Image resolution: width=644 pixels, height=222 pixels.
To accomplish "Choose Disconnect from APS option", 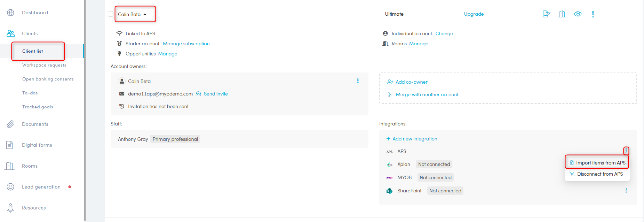I will click(x=600, y=174).
